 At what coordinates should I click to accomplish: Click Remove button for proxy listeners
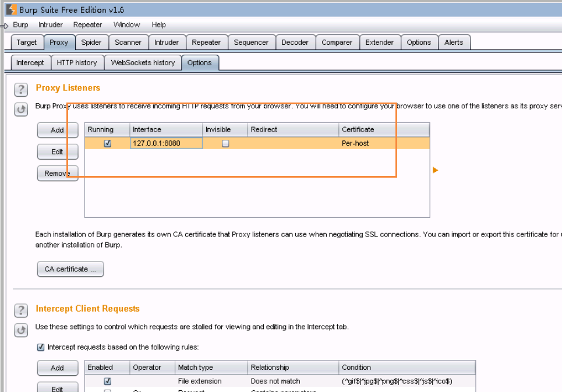(57, 174)
